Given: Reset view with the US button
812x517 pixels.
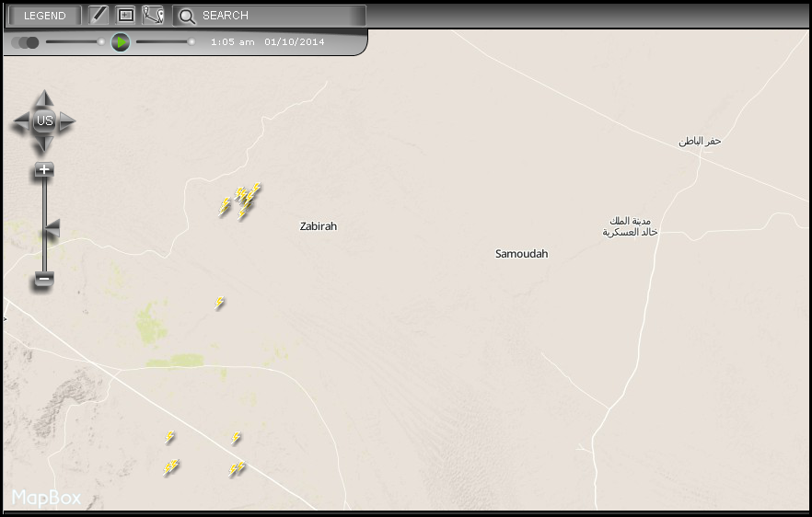Looking at the screenshot, I should click(44, 121).
